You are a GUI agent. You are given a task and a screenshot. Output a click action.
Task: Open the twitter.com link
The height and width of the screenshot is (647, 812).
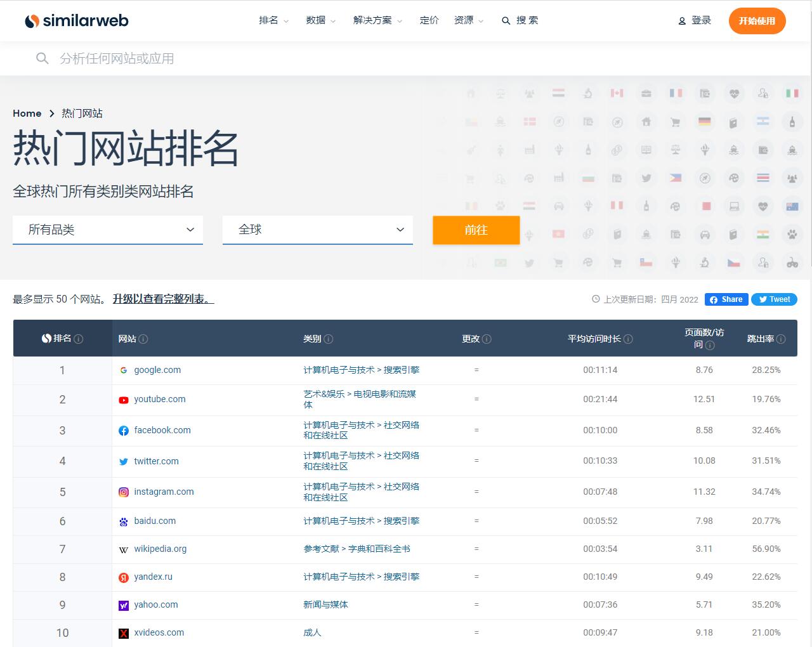156,461
